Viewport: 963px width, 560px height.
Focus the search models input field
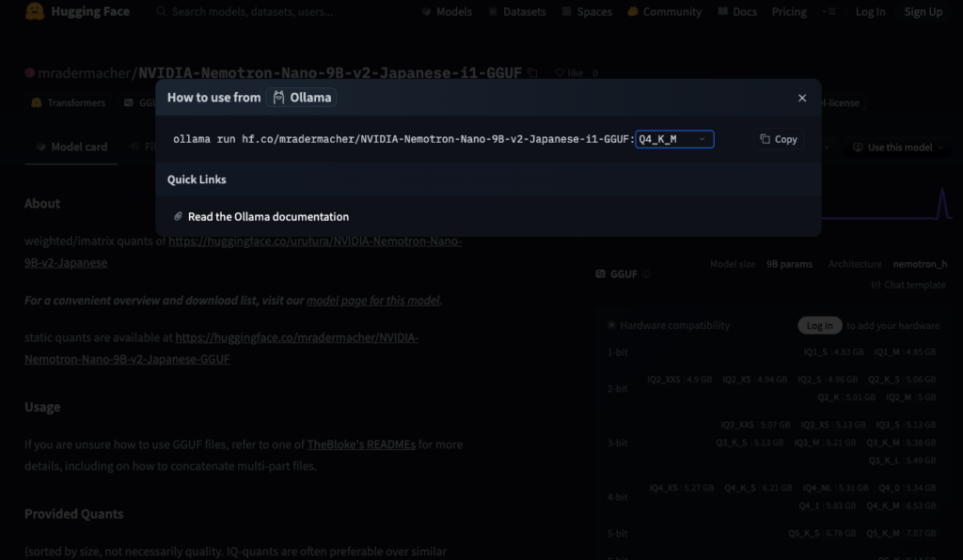(x=252, y=12)
